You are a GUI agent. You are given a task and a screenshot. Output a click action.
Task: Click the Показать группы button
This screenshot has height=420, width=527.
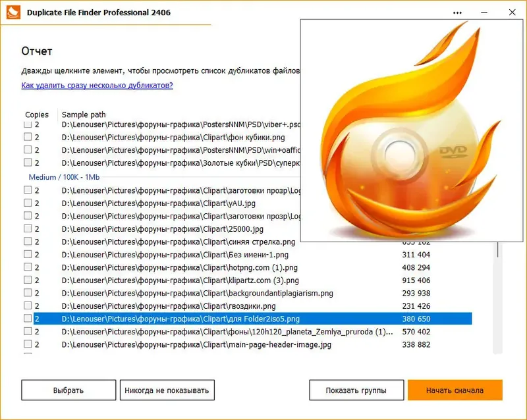[x=356, y=390]
